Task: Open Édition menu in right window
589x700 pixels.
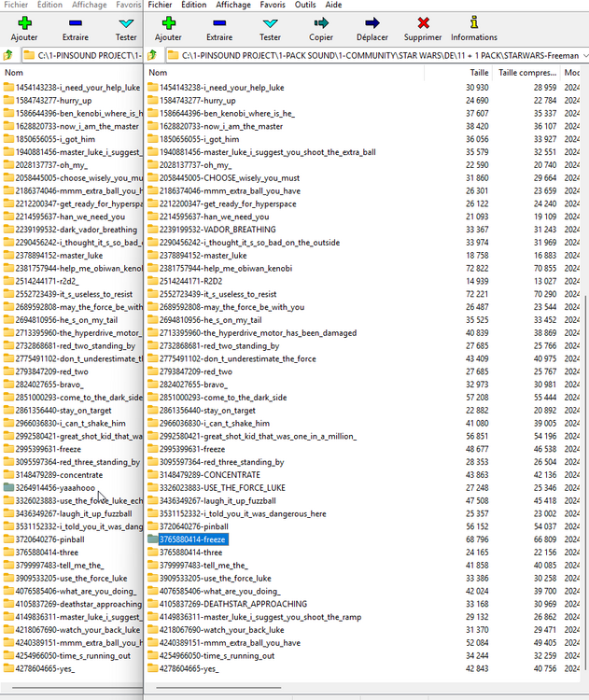Action: 194,5
